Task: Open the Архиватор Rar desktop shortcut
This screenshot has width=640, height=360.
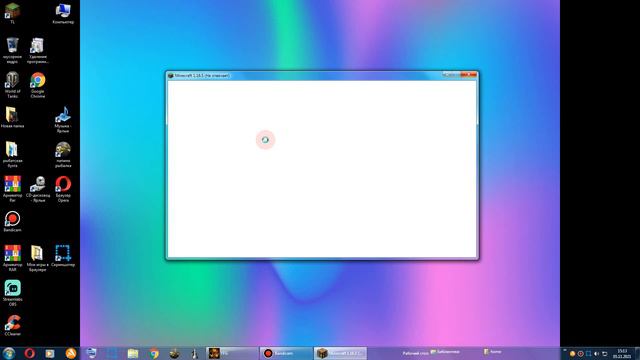Action: pos(12,189)
